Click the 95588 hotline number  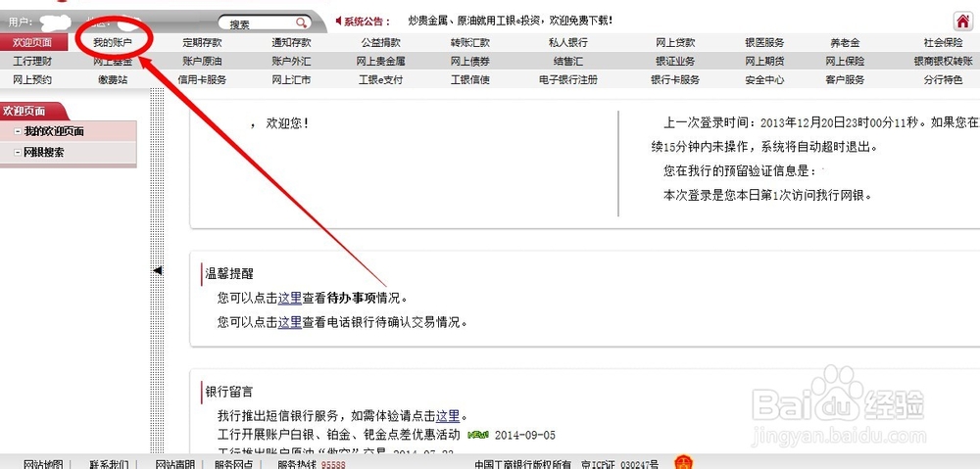pyautogui.click(x=333, y=465)
